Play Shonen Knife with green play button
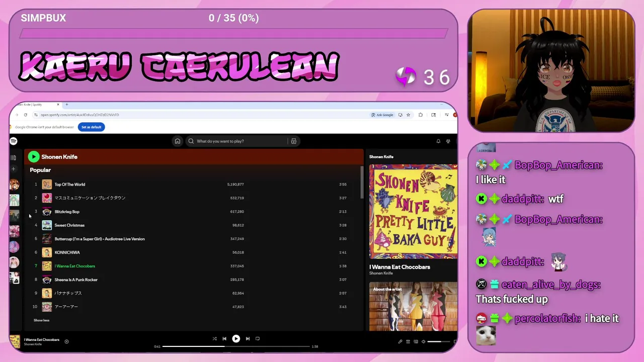This screenshot has width=644, height=362. (34, 157)
